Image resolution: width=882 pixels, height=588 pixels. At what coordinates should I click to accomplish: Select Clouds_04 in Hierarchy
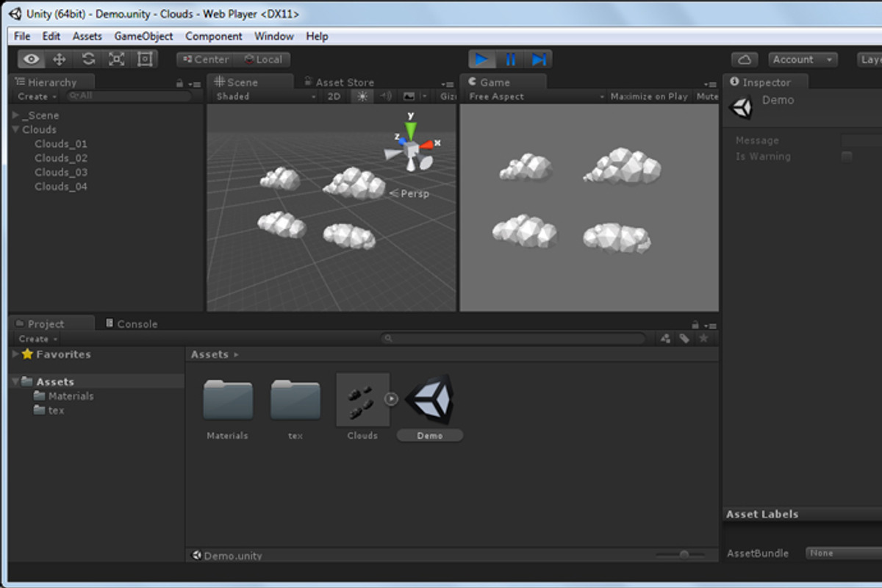(61, 187)
